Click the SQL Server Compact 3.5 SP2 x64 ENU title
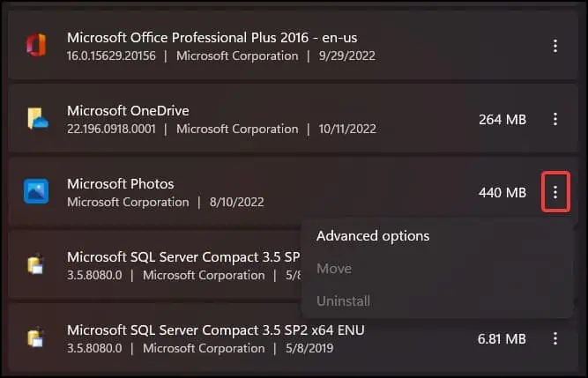The image size is (588, 378). pyautogui.click(x=215, y=330)
